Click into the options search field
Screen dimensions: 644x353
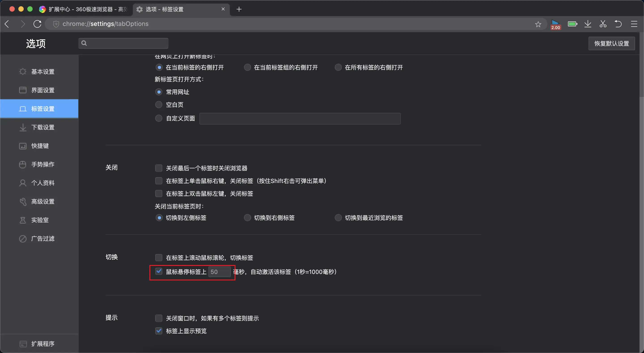pos(123,43)
